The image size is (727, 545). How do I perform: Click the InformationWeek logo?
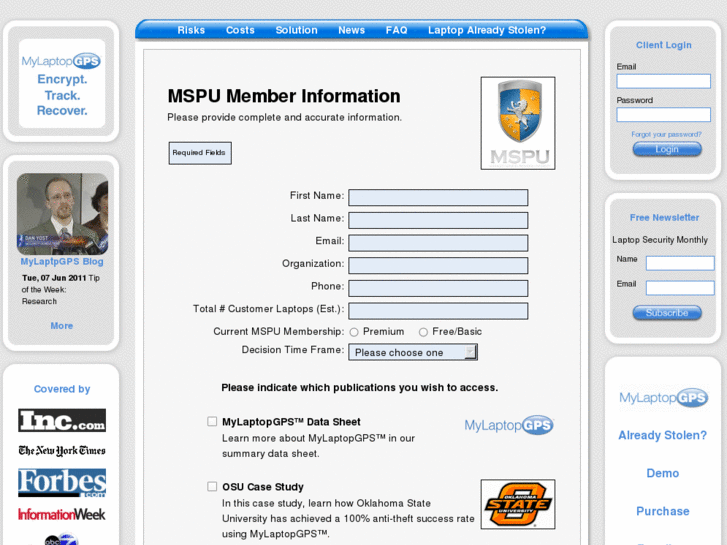click(62, 514)
